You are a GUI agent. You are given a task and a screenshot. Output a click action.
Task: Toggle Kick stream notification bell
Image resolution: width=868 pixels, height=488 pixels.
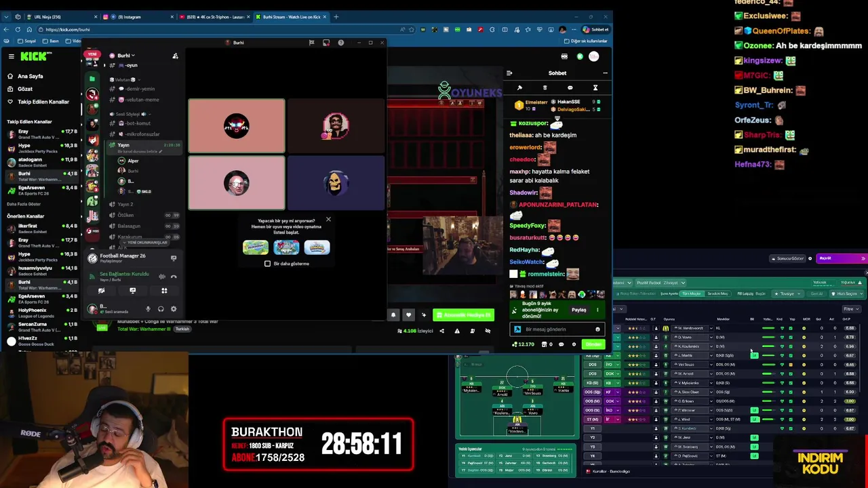[393, 314]
